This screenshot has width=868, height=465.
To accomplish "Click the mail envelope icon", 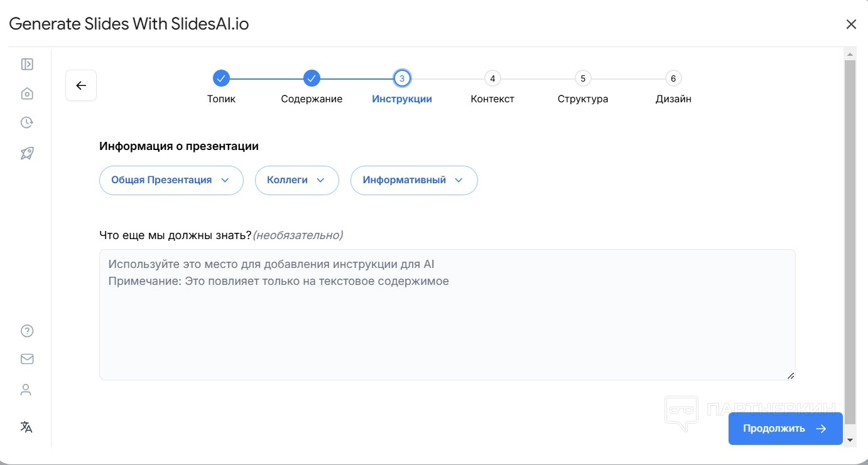I will coord(27,359).
